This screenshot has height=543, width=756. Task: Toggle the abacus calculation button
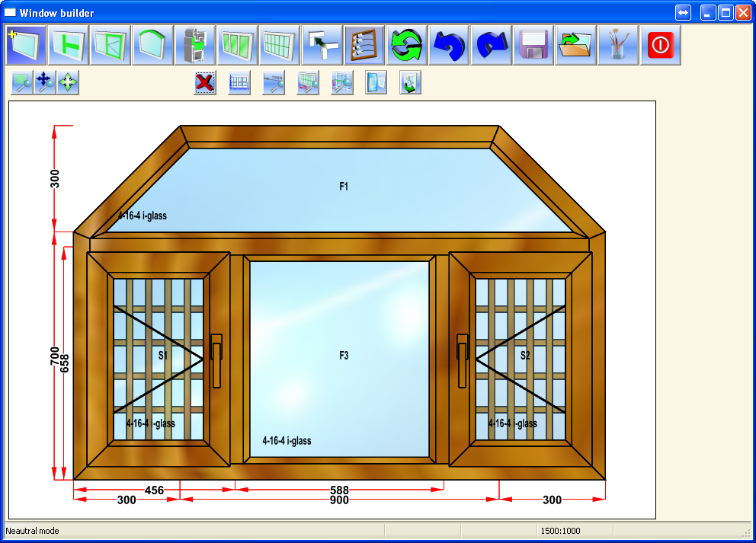pos(364,46)
